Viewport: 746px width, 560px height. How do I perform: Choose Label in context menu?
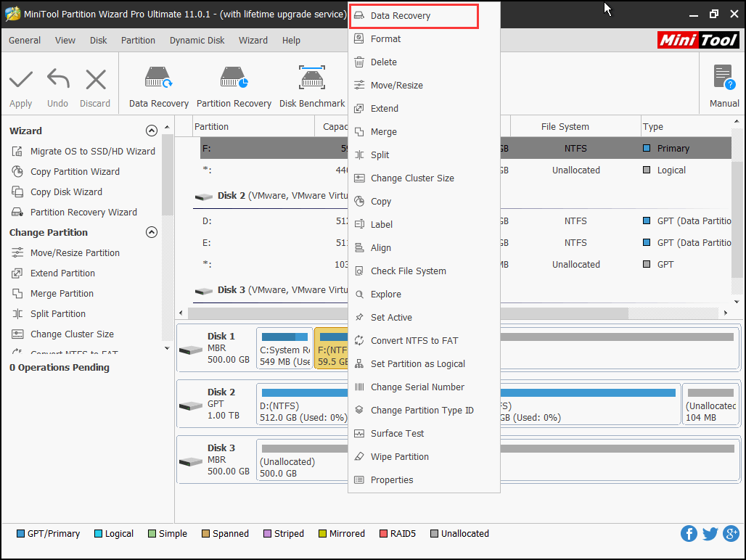[424, 225]
